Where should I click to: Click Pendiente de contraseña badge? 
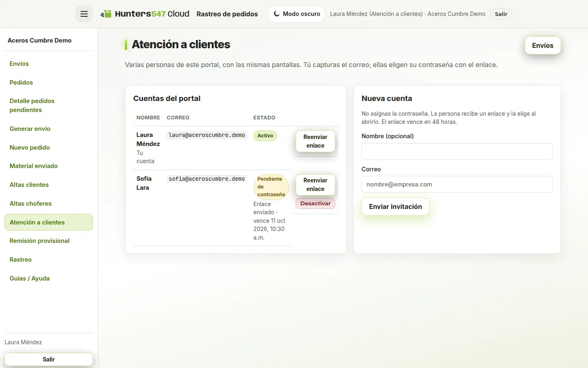click(x=271, y=187)
